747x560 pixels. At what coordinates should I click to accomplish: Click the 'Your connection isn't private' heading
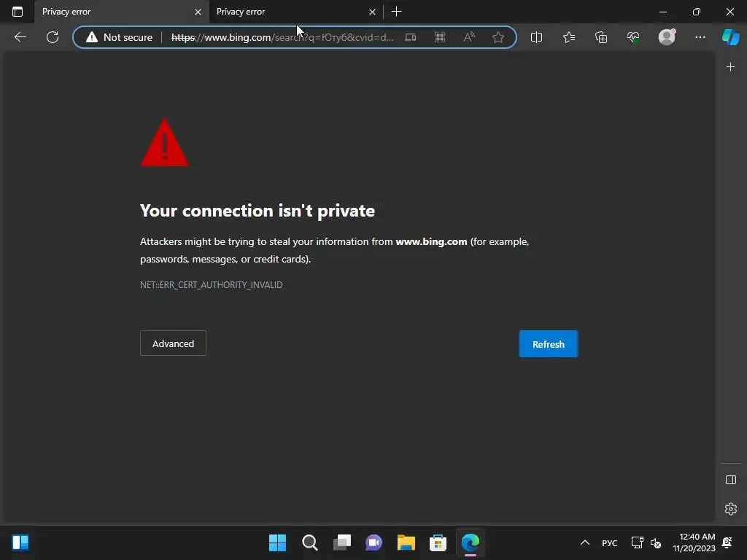coord(258,211)
